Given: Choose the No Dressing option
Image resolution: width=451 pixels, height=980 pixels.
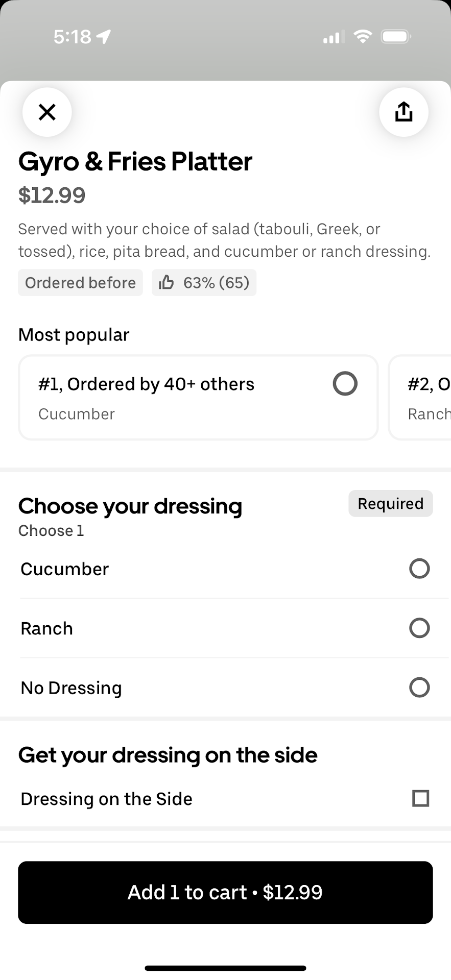Looking at the screenshot, I should point(419,687).
